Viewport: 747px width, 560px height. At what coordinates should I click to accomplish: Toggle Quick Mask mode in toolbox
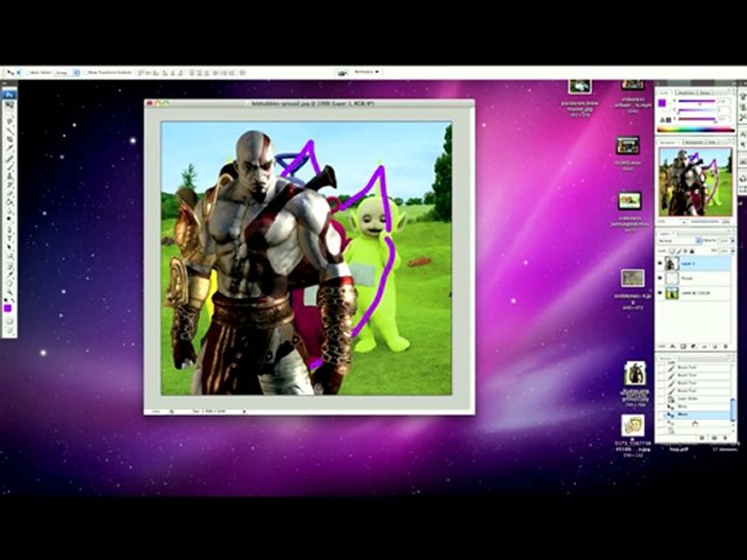point(9,320)
